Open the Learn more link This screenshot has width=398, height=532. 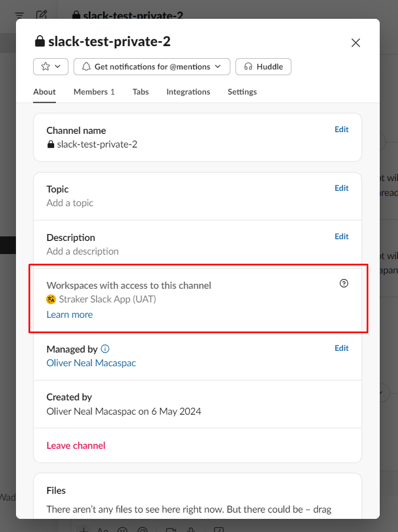coord(70,314)
